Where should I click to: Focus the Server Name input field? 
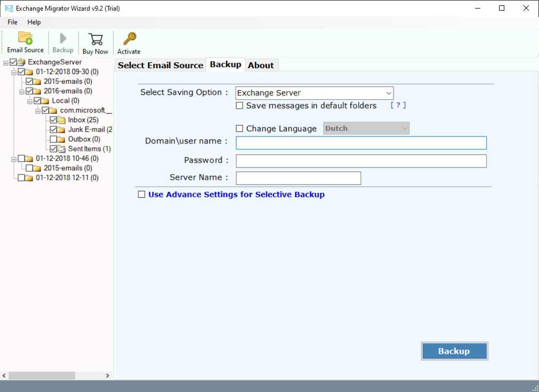(x=299, y=178)
